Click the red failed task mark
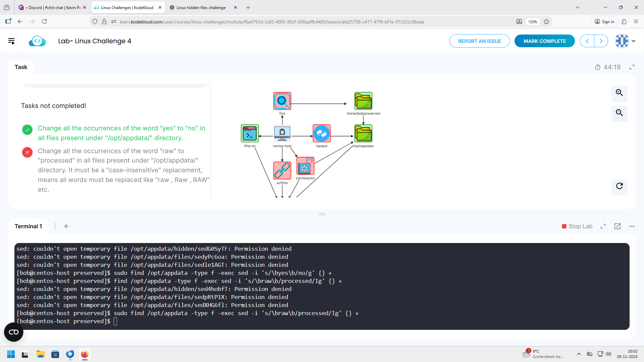This screenshot has width=644, height=362. (x=27, y=152)
